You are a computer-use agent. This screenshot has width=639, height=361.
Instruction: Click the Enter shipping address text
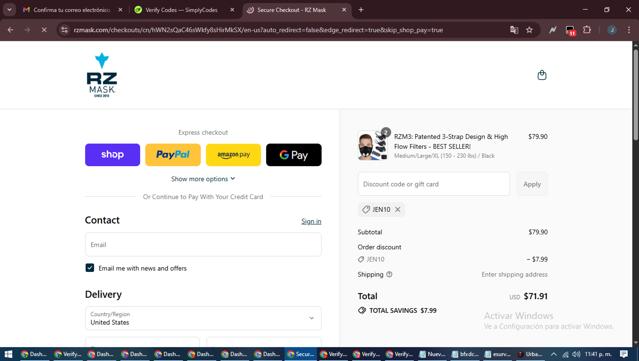tap(514, 274)
